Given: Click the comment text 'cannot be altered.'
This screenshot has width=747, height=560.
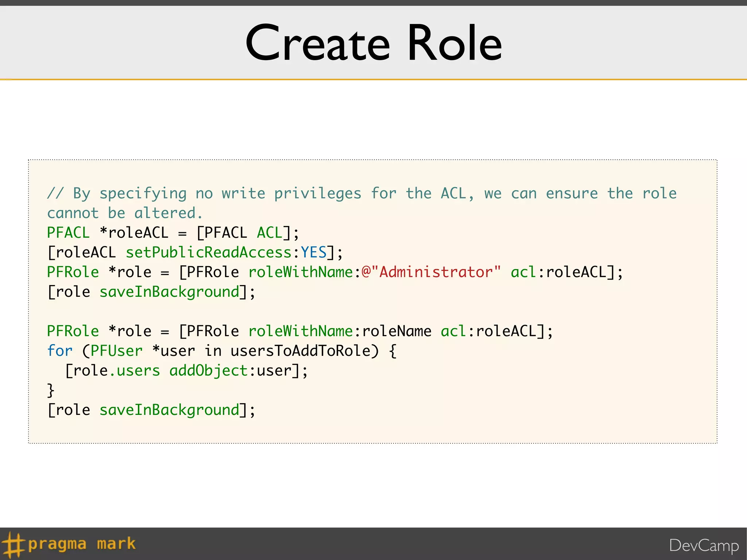Looking at the screenshot, I should pyautogui.click(x=125, y=213).
